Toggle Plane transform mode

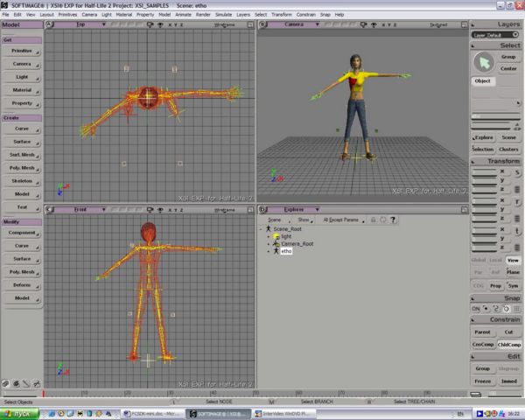pyautogui.click(x=513, y=272)
